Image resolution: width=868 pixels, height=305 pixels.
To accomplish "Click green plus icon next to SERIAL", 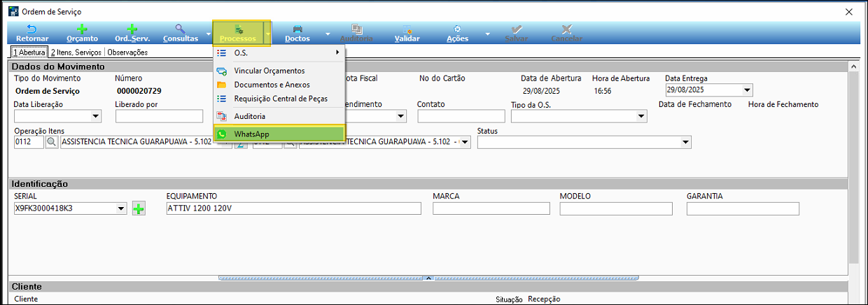I will coord(139,208).
